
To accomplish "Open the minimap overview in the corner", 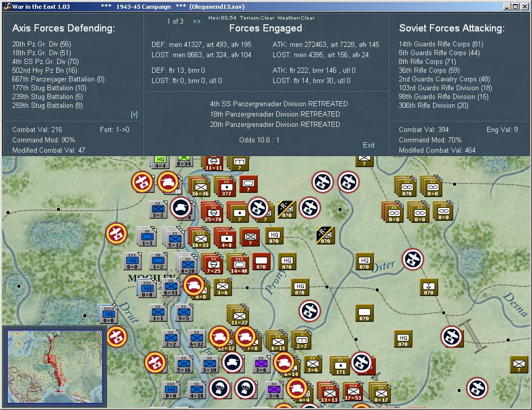I will [55, 367].
